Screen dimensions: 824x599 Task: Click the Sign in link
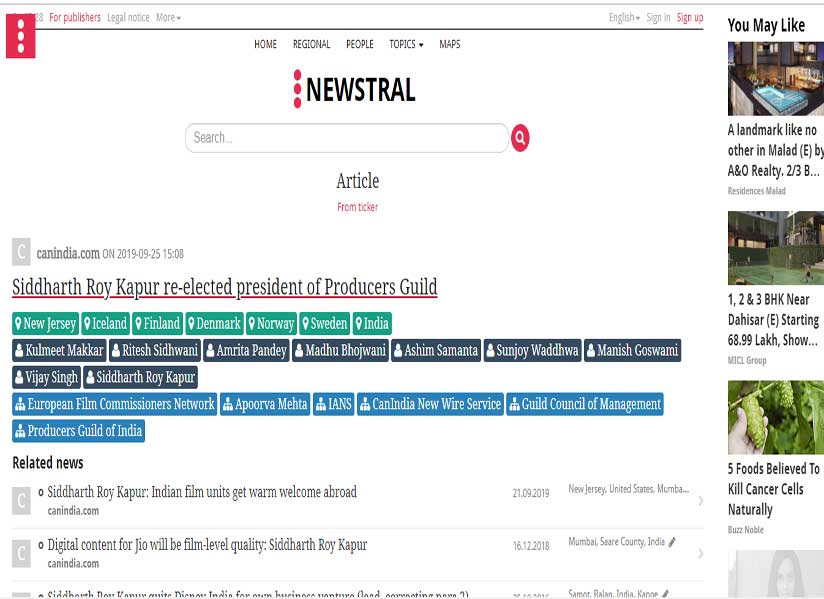658,17
